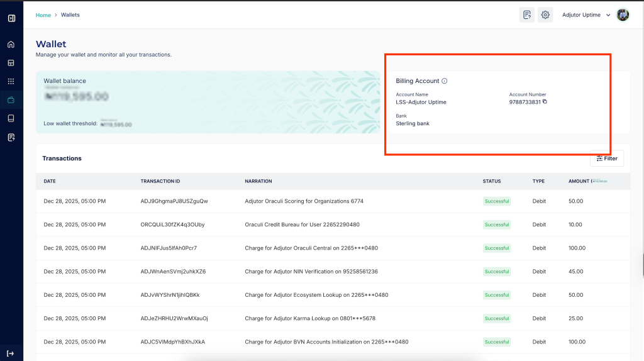Viewport: 644px width, 361px height.
Task: Select transaction row ADJ9GhgmaPJ8USZguQw
Action: 174,201
